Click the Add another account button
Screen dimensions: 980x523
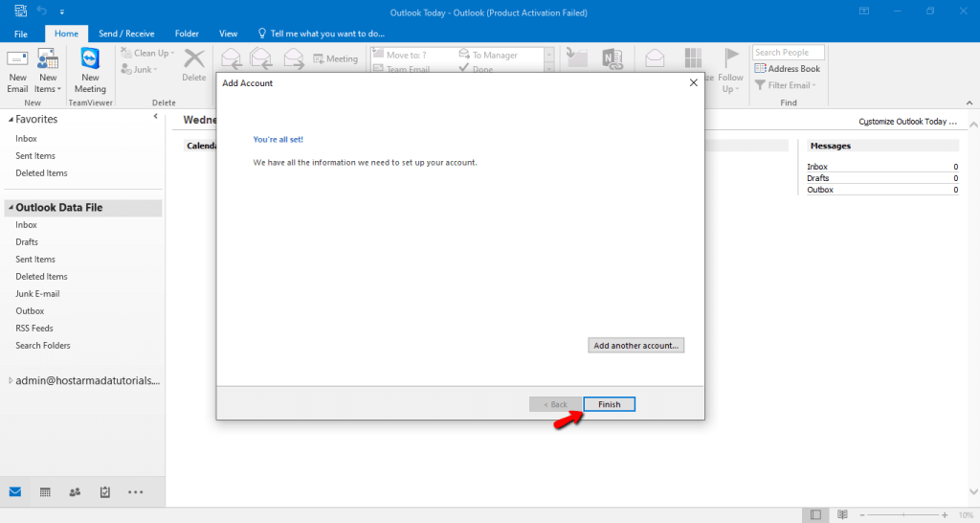[x=635, y=346]
